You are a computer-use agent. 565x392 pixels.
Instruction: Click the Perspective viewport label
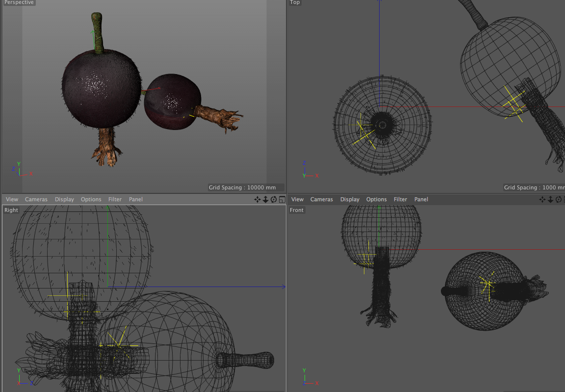[x=19, y=2]
